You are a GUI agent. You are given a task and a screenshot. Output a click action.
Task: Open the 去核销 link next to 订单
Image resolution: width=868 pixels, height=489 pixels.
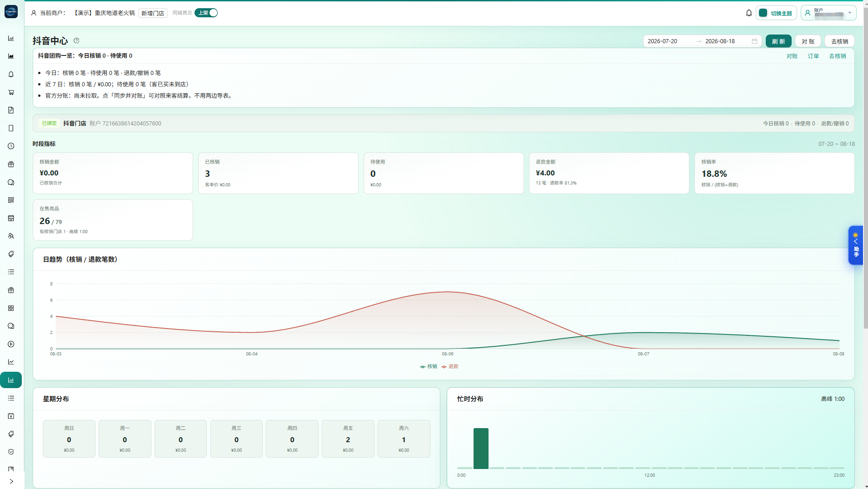click(x=838, y=56)
